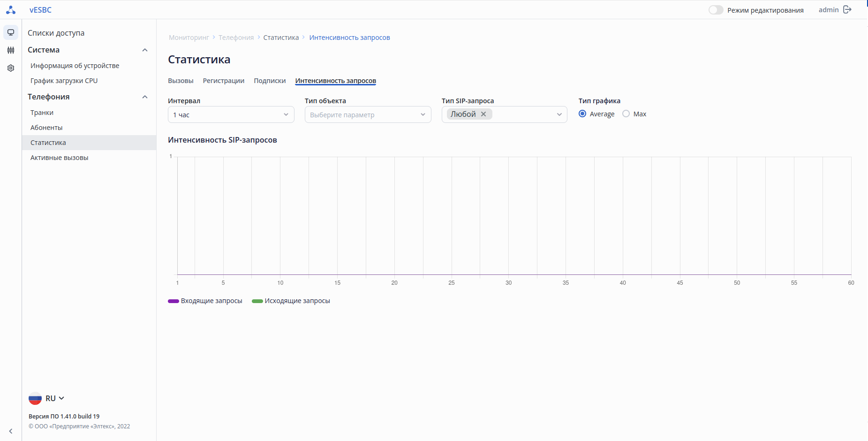Open the settings gear icon in sidebar
The width and height of the screenshot is (868, 441).
tap(11, 68)
